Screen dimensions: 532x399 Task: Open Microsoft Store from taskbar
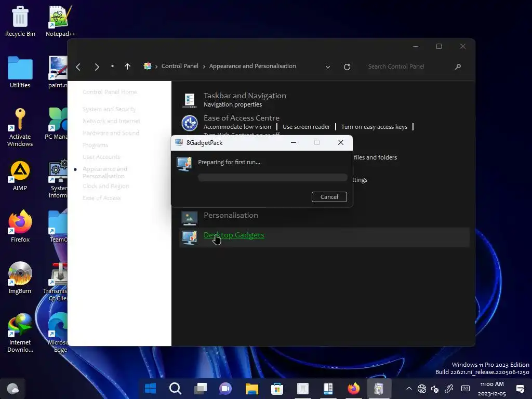pos(277,389)
